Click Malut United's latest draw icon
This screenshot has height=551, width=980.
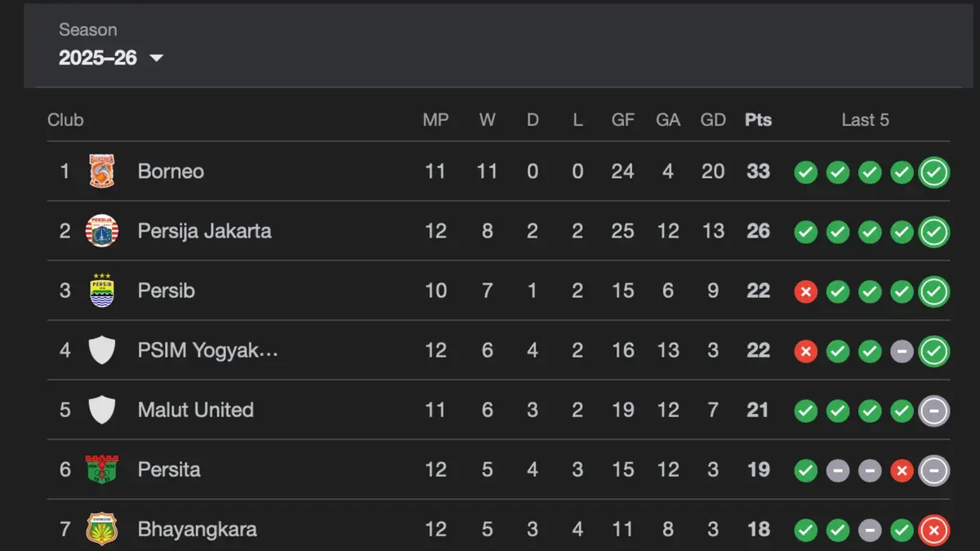[x=933, y=411]
